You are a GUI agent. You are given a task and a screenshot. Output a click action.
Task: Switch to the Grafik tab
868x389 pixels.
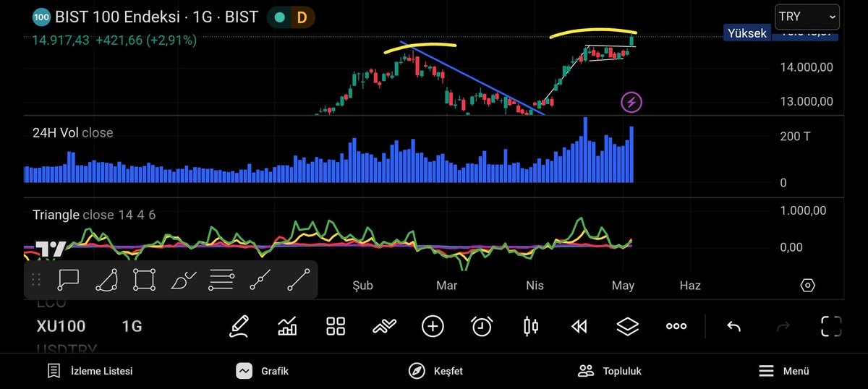click(x=262, y=371)
